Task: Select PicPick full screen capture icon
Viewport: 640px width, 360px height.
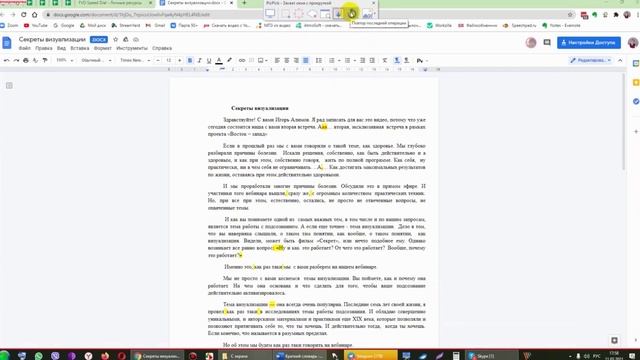Action: [x=270, y=13]
